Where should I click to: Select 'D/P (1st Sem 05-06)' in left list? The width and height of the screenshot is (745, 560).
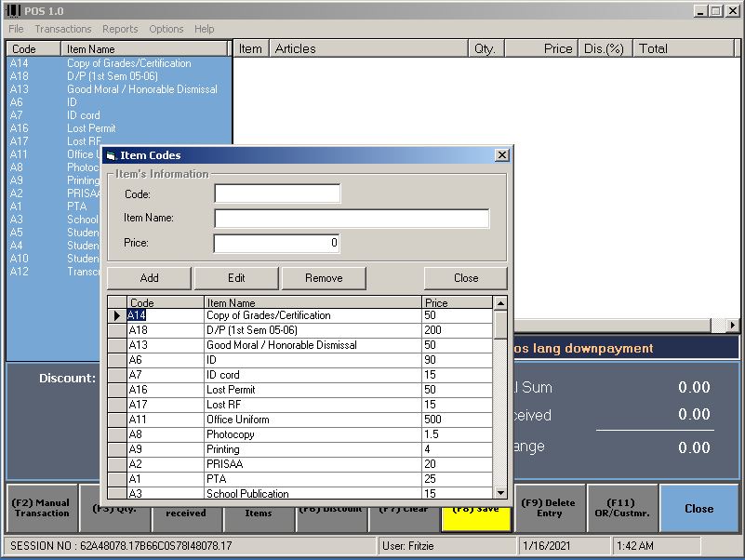(x=113, y=76)
